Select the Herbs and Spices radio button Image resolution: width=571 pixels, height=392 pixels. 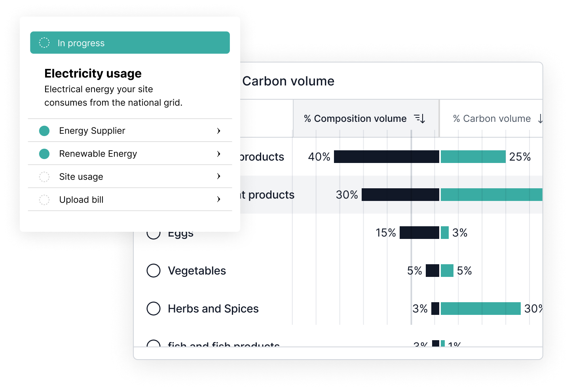pos(154,309)
